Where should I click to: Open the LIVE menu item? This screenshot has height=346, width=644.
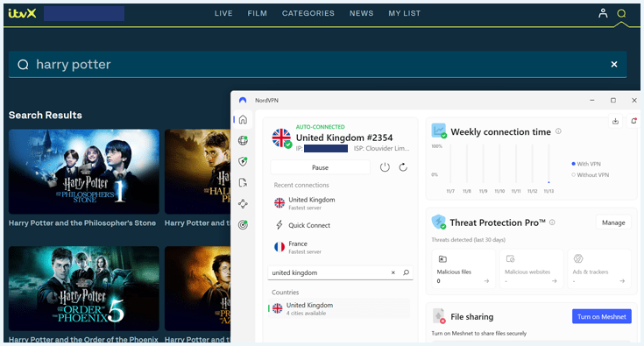(223, 13)
